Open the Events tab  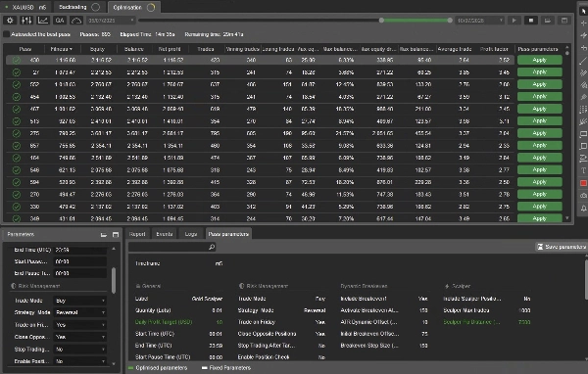coord(165,234)
